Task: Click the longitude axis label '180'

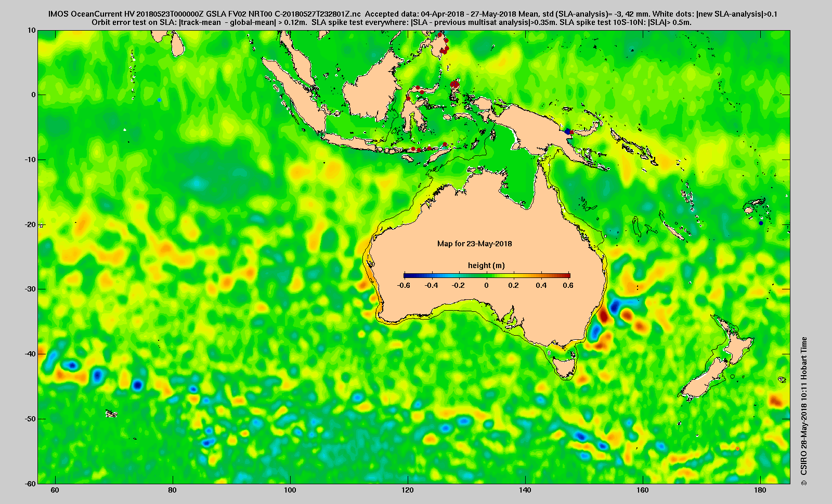Action: point(760,490)
